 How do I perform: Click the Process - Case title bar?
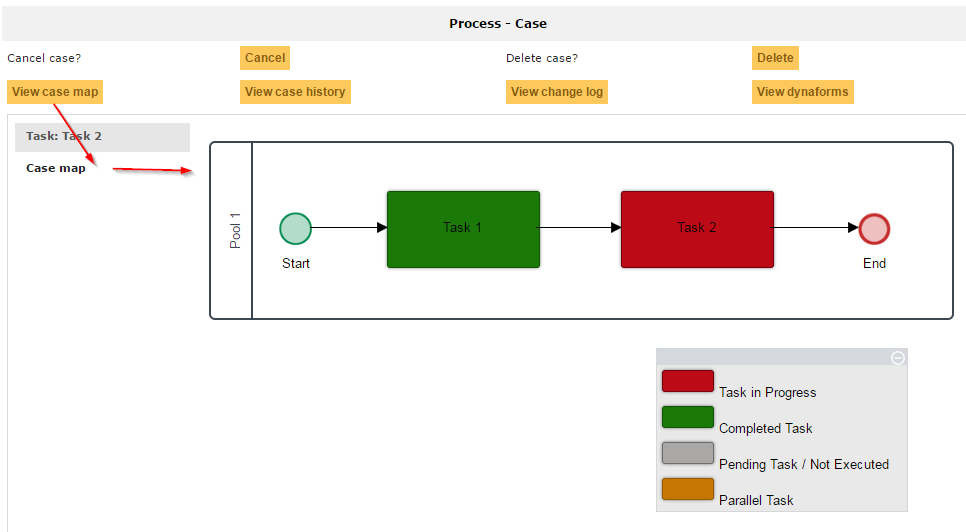[497, 23]
